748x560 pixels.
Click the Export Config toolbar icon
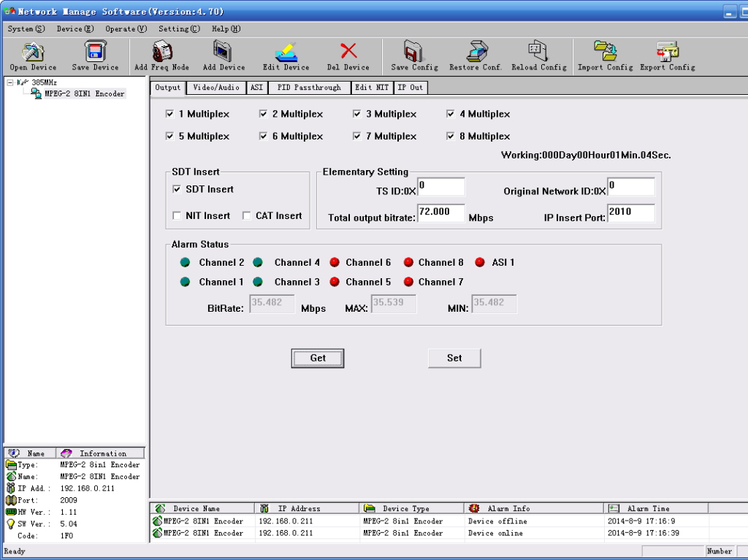point(668,51)
